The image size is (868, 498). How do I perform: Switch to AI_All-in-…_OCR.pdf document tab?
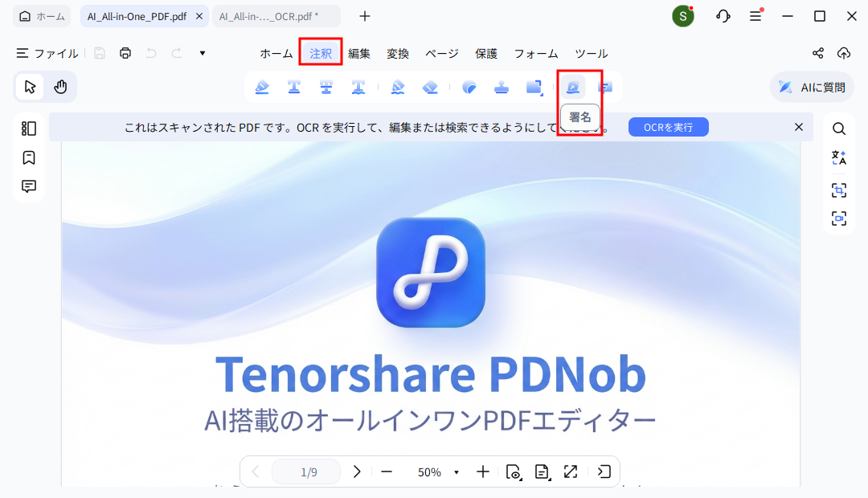click(276, 16)
